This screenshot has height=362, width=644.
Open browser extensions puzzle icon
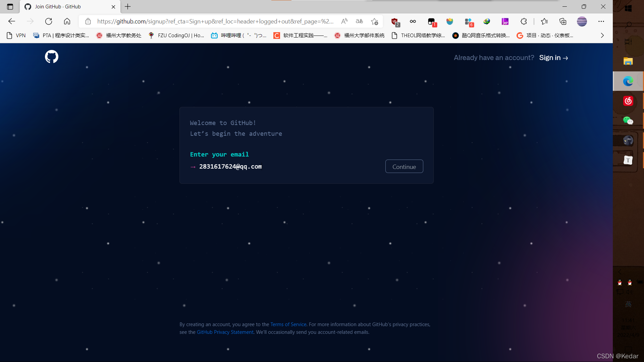pyautogui.click(x=524, y=21)
